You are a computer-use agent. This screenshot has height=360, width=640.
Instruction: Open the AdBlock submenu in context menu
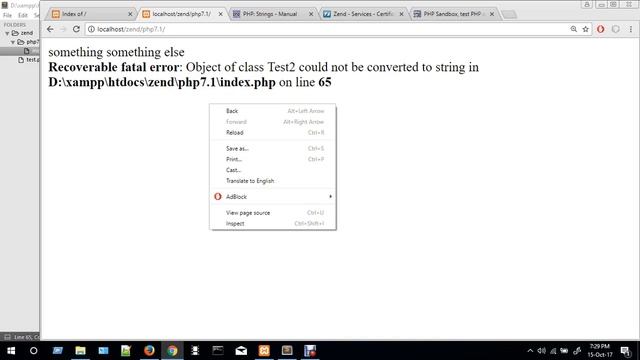(x=273, y=197)
